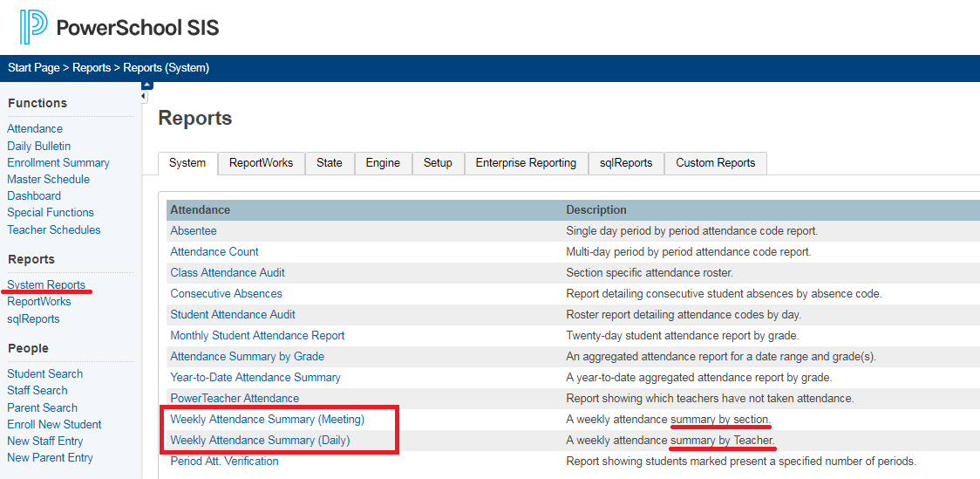Image resolution: width=980 pixels, height=479 pixels.
Task: Click the Description column header
Action: pos(596,210)
